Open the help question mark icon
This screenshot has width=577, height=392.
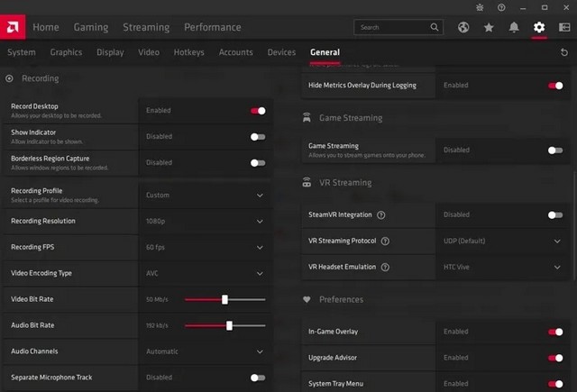[x=501, y=7]
